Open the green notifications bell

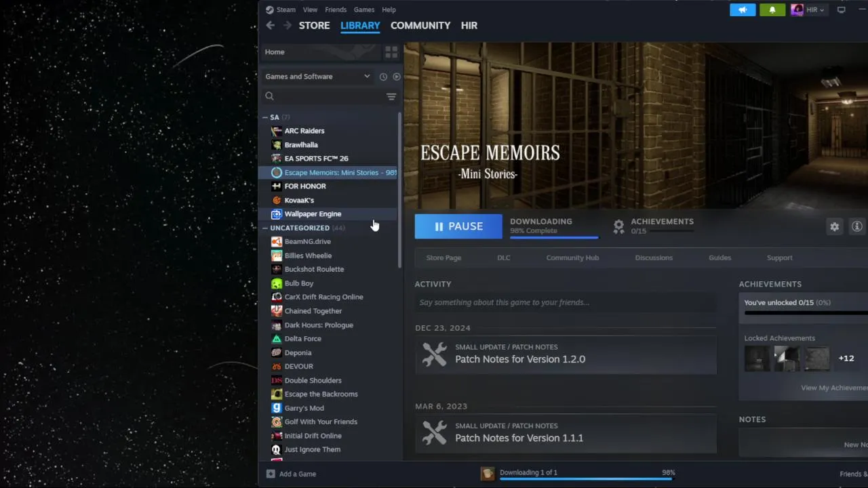pyautogui.click(x=772, y=9)
